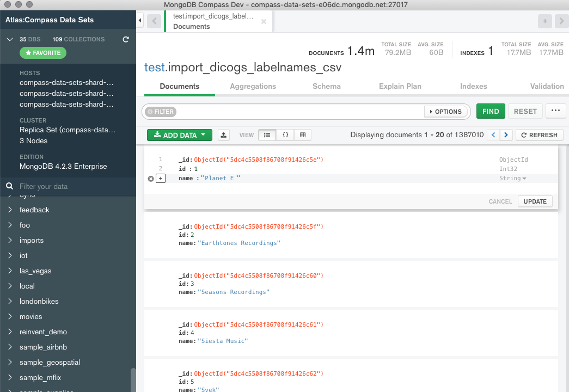Viewport: 569px width, 392px height.
Task: Remove the name field with the x icon
Action: pos(151,179)
